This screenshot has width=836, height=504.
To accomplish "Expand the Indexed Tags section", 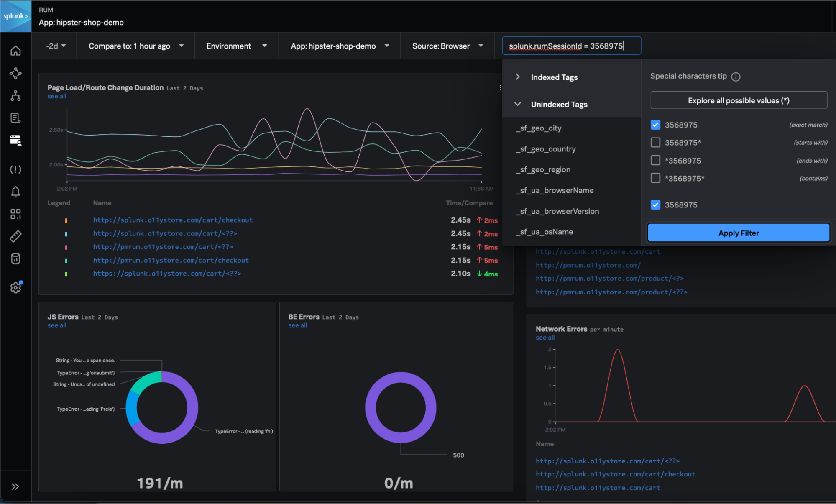I will [518, 77].
